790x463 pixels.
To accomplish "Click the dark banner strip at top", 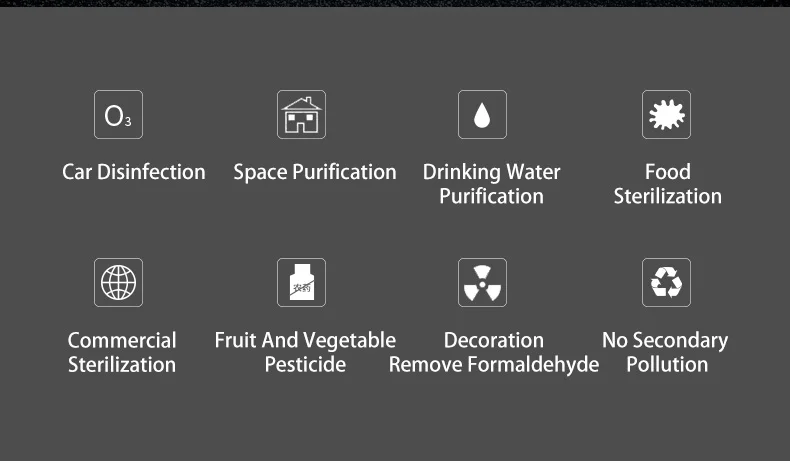I will 395,3.
